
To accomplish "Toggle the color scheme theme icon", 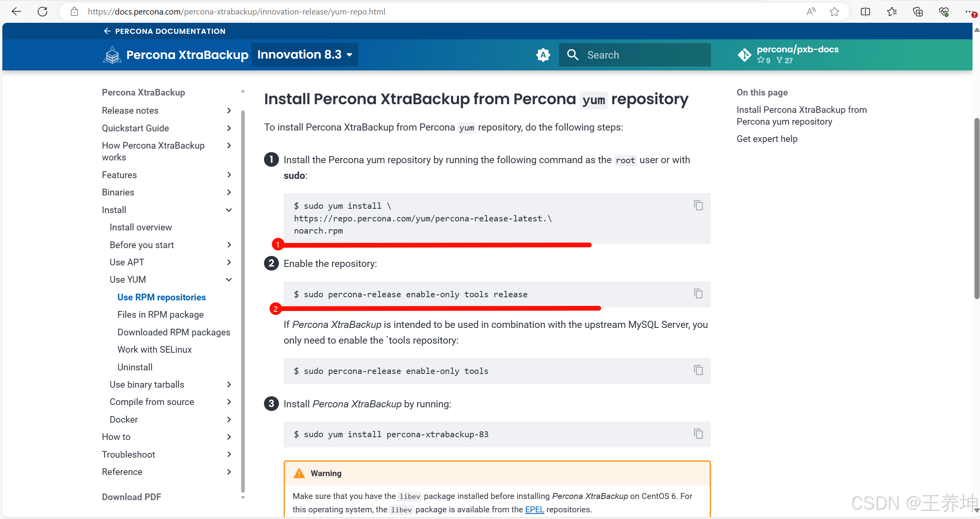I will click(543, 55).
